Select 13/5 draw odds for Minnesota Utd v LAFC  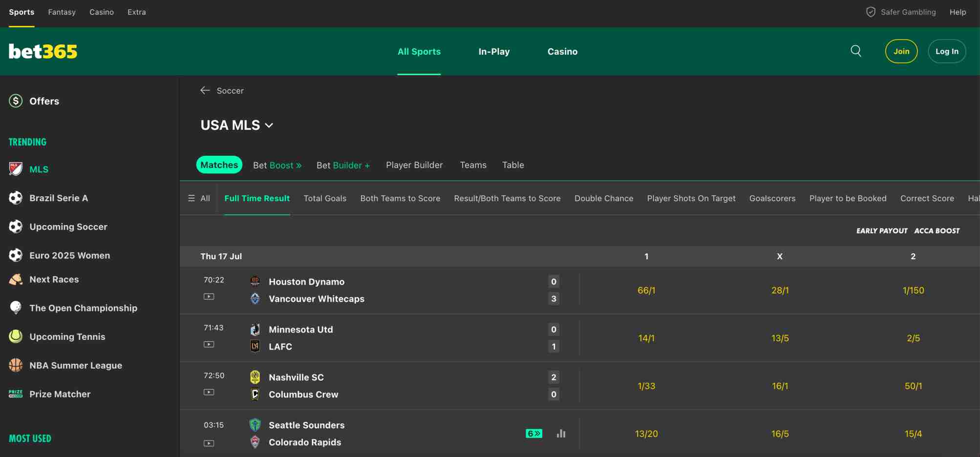click(780, 338)
